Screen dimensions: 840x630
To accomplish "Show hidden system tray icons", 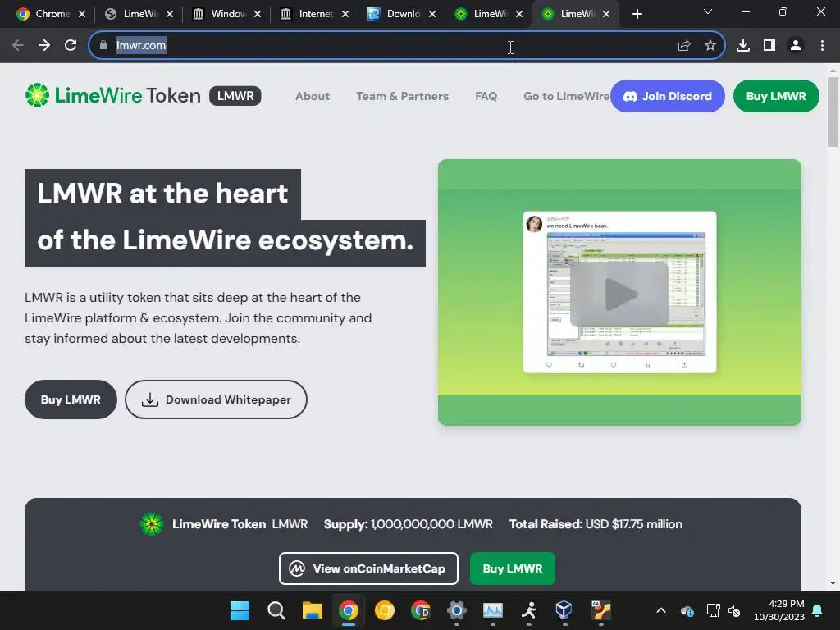I will tap(661, 610).
